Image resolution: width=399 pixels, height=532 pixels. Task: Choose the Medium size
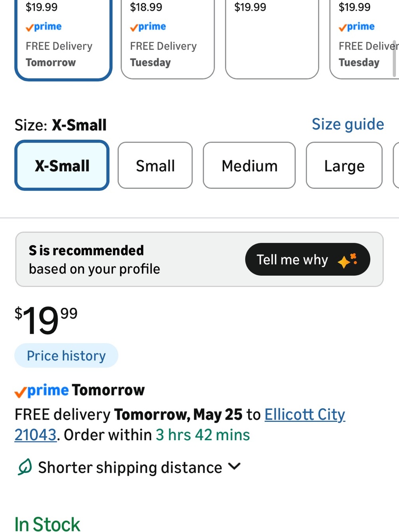249,165
